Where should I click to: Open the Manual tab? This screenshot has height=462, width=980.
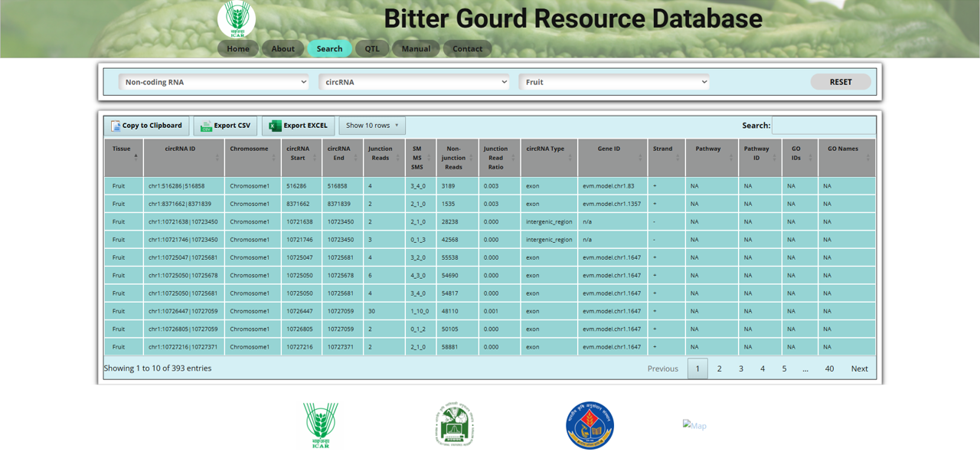point(416,48)
